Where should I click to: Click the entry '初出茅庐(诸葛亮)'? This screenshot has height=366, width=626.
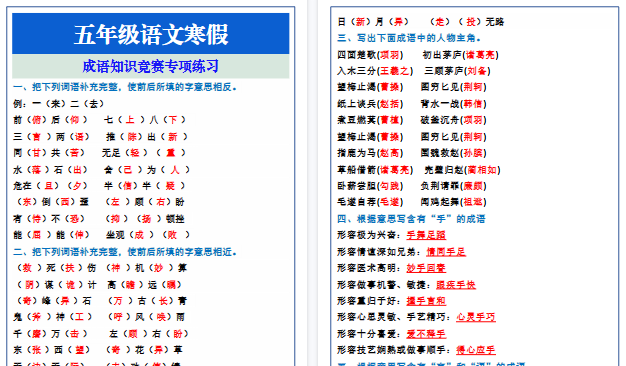461,55
